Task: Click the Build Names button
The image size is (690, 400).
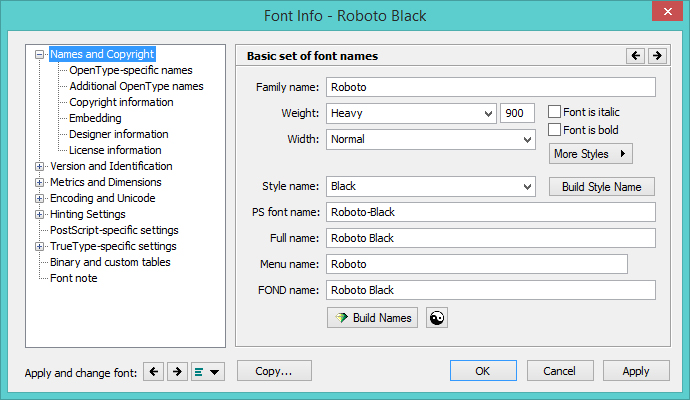Action: 372,318
